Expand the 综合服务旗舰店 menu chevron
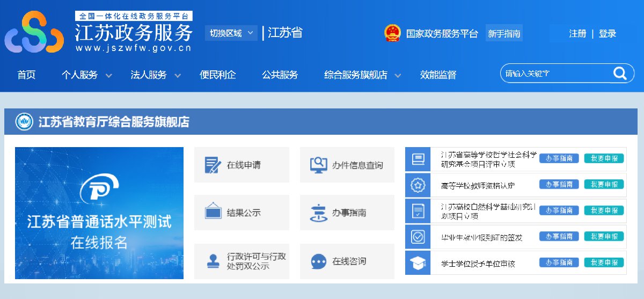Viewport: 644px width, 299px height. pyautogui.click(x=398, y=76)
